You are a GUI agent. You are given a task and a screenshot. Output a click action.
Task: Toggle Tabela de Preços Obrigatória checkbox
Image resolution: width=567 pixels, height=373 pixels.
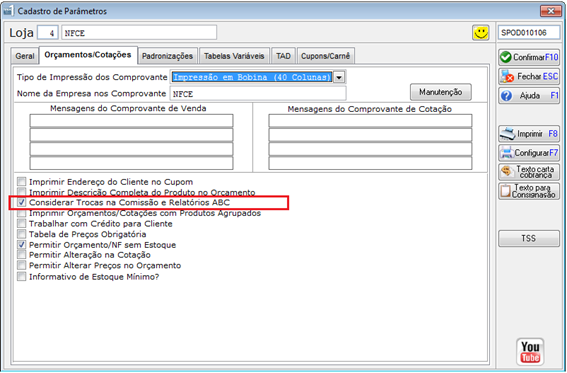coord(22,234)
